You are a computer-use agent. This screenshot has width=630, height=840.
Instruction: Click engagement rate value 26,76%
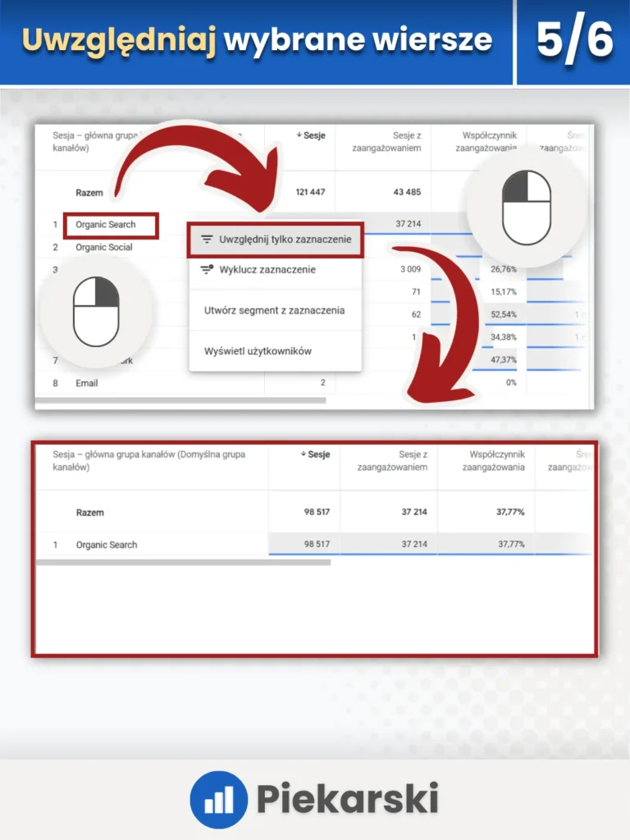504,269
